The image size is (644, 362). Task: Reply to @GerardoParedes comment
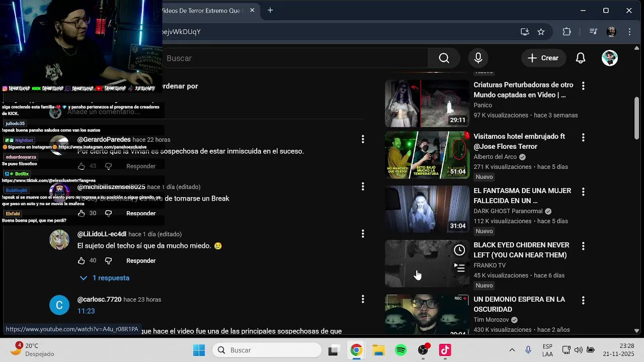click(x=141, y=166)
